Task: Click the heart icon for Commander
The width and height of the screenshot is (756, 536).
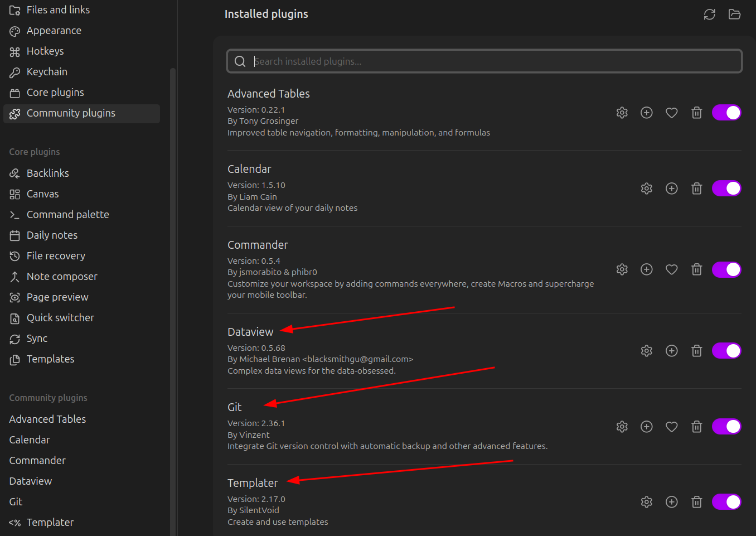Action: (671, 269)
